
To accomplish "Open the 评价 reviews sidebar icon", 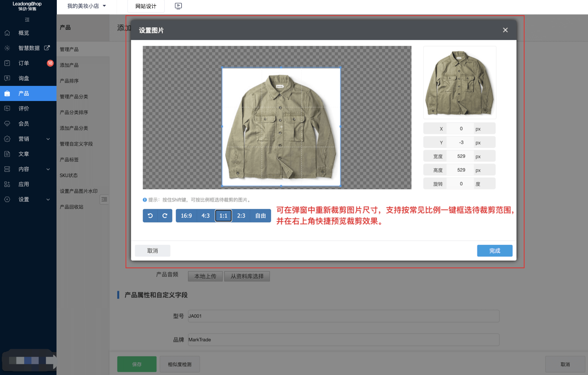I will pos(7,108).
